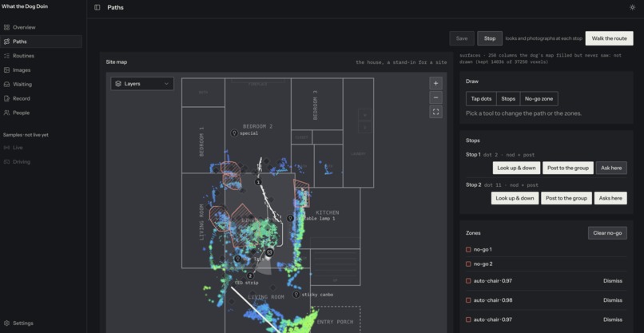Click the hatched no-go zone beside the Kitchen

click(301, 193)
